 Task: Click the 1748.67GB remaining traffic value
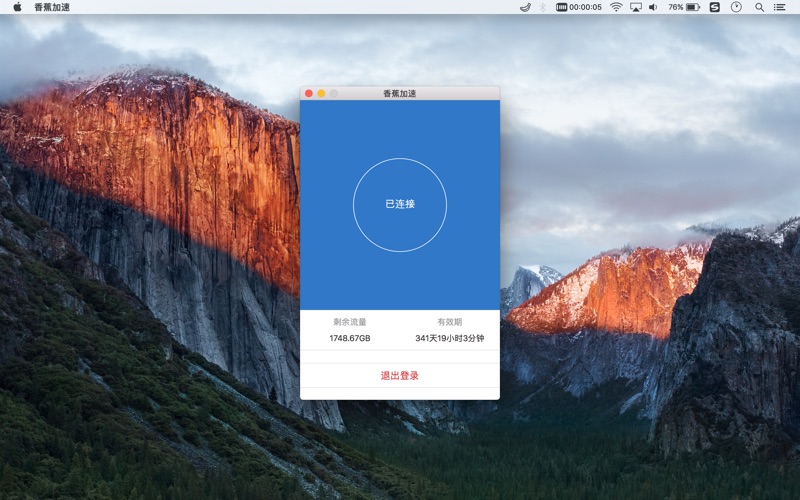[x=350, y=338]
